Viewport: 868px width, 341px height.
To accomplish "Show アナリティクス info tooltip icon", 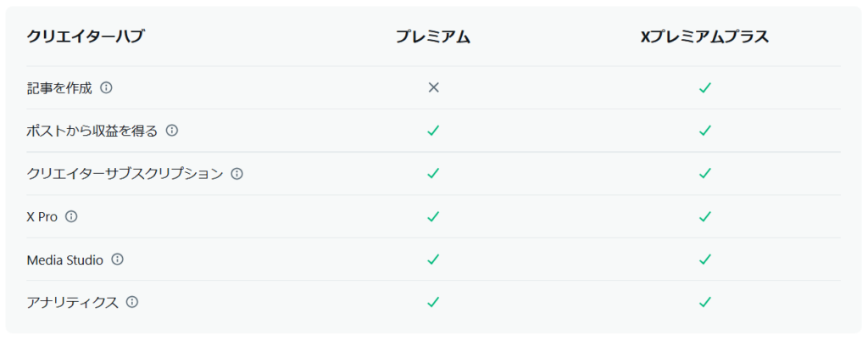I will [x=132, y=302].
